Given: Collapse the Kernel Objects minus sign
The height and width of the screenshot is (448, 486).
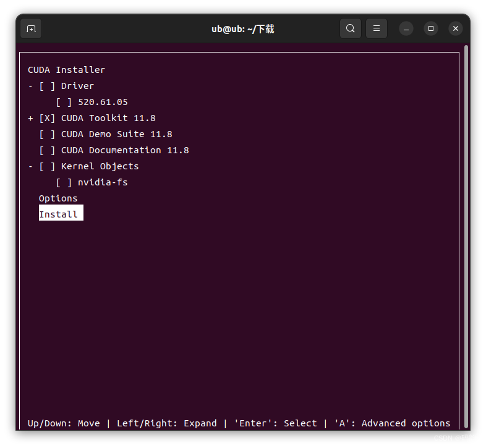Looking at the screenshot, I should click(x=30, y=166).
